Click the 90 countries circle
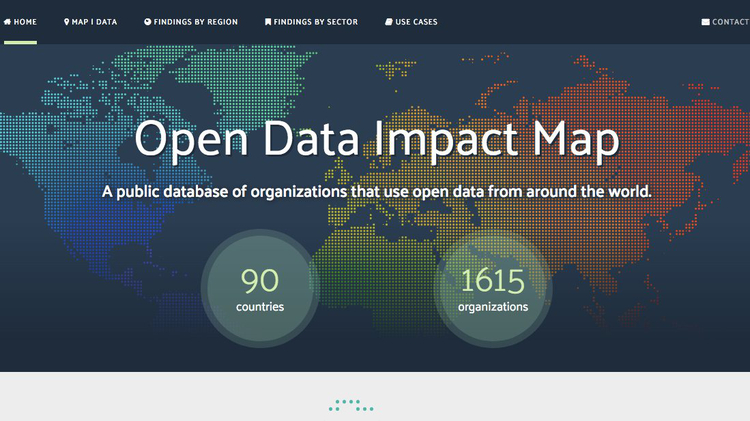The width and height of the screenshot is (750, 421). click(x=260, y=288)
